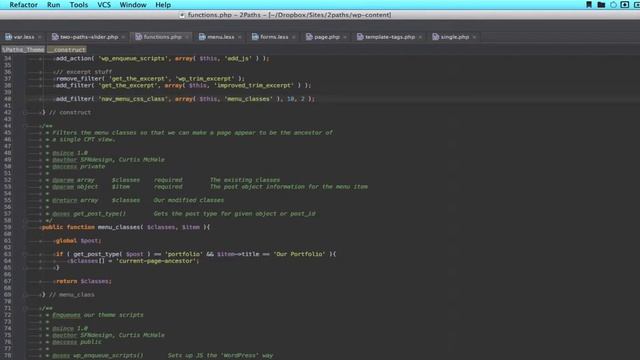The image size is (640, 360).
Task: Toggle fold marker at line 69
Action: click(x=25, y=294)
